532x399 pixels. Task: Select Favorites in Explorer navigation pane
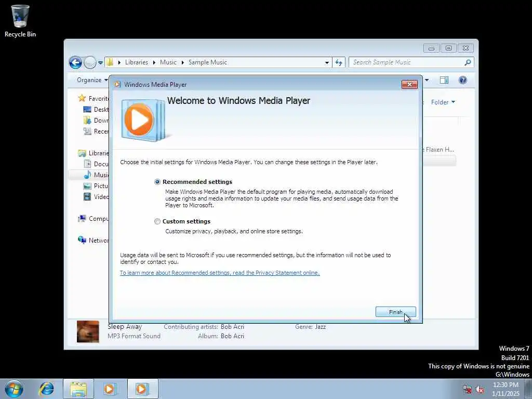94,98
